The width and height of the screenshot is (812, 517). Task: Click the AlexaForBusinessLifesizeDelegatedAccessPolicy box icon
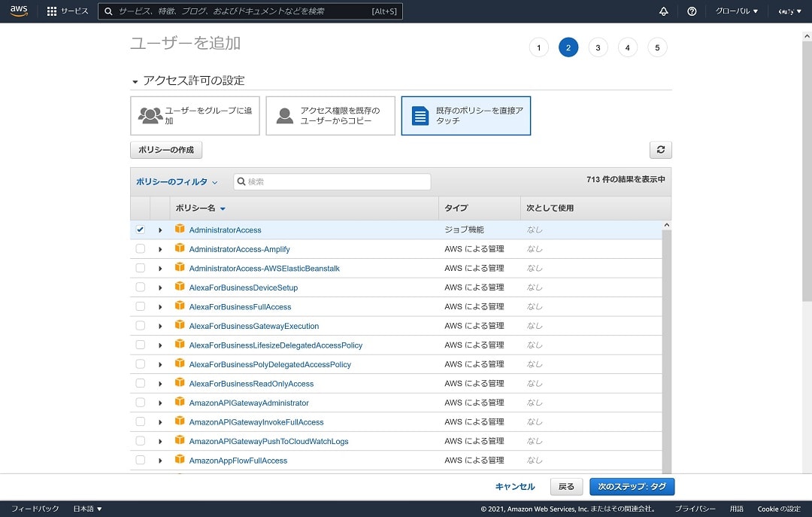pos(180,344)
